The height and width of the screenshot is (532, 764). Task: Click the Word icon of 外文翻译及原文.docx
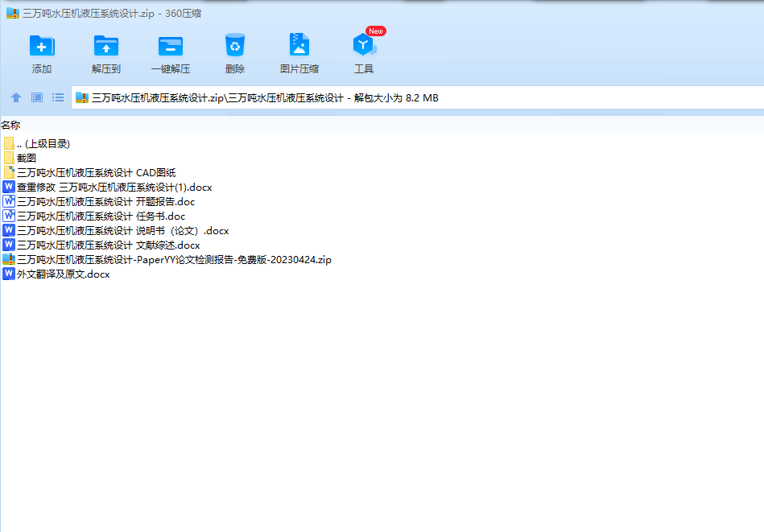point(9,274)
